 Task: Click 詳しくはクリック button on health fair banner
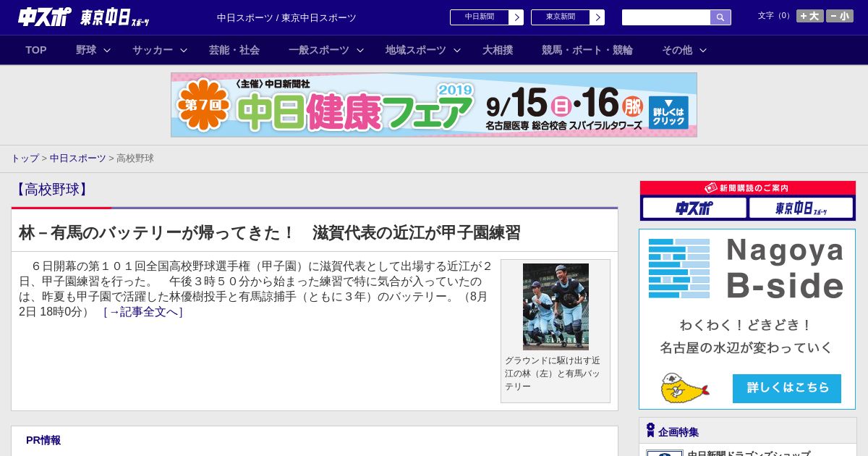(x=668, y=112)
